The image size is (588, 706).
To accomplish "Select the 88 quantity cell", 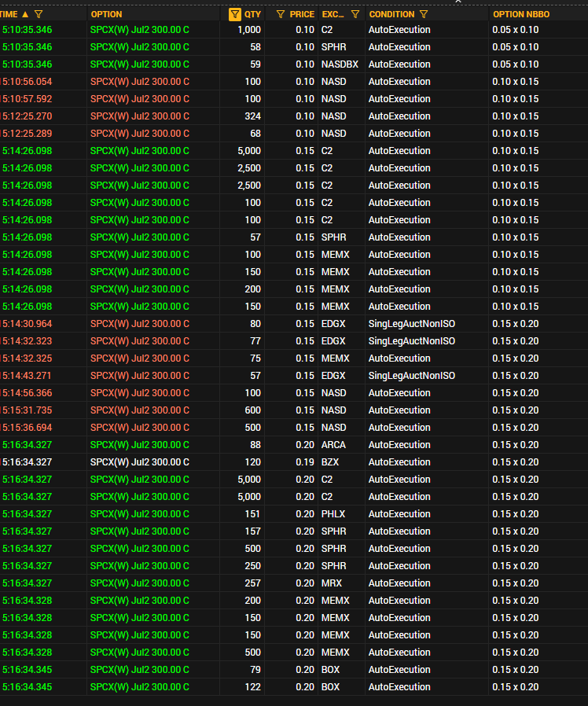I will [x=255, y=445].
